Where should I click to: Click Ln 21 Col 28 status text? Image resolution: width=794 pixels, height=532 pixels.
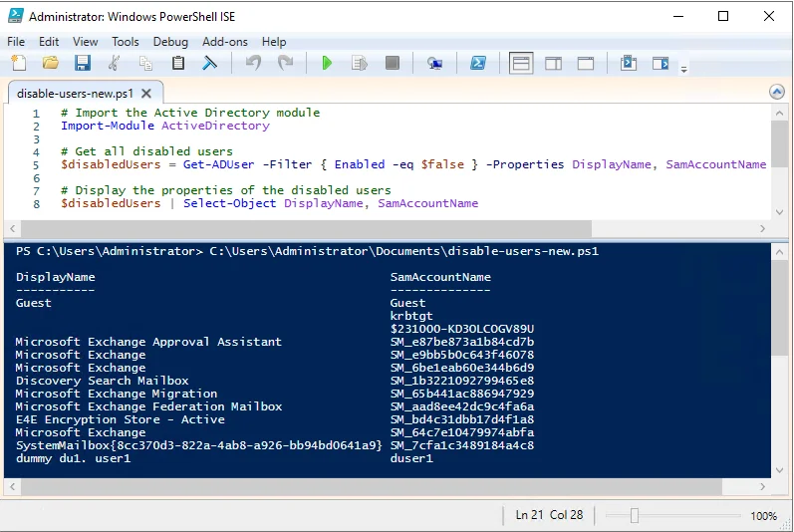(549, 515)
